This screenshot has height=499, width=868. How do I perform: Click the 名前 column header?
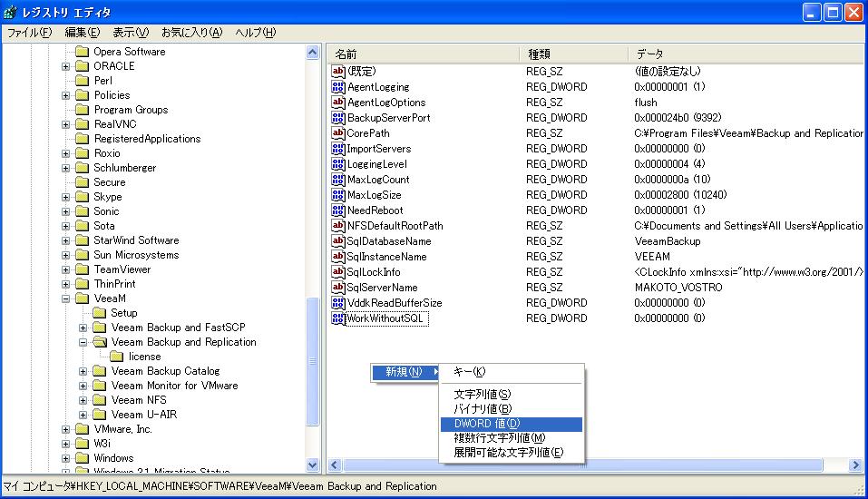(424, 54)
